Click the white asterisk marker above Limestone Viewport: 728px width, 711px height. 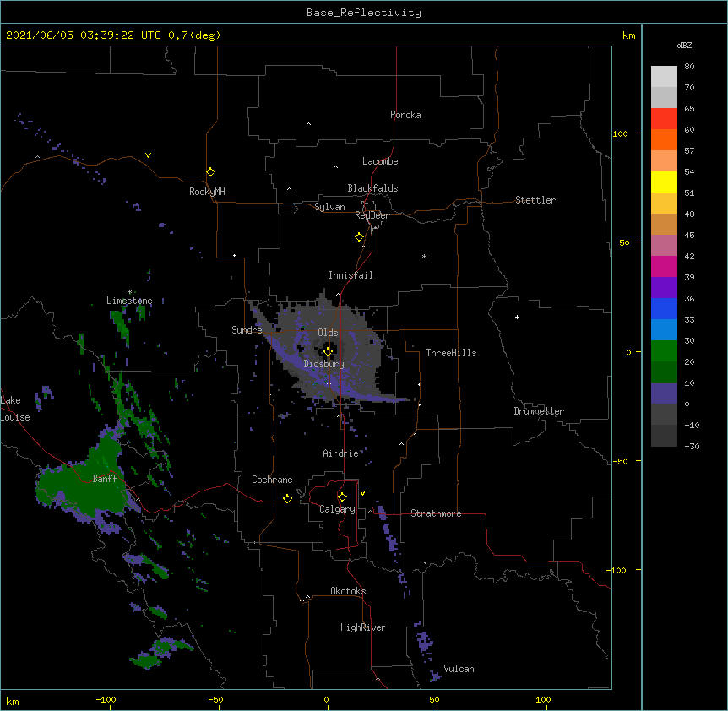(129, 292)
